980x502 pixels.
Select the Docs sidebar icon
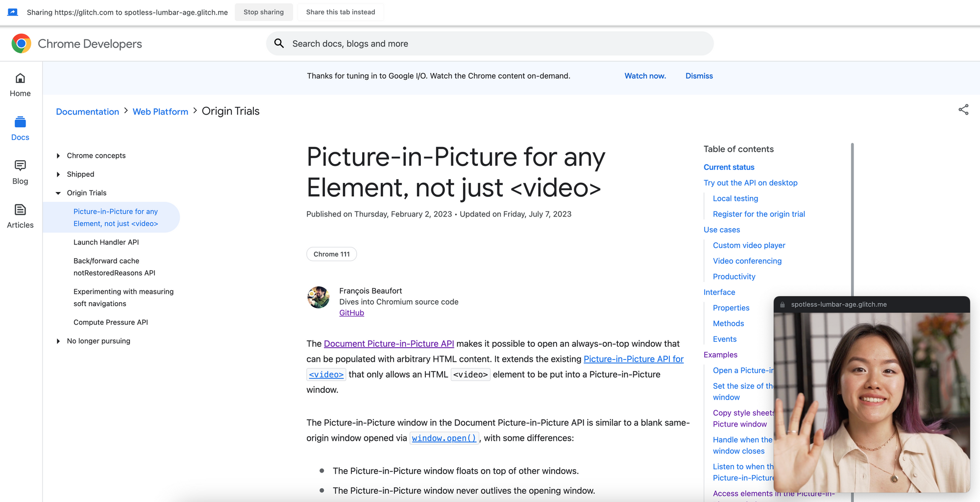click(20, 122)
